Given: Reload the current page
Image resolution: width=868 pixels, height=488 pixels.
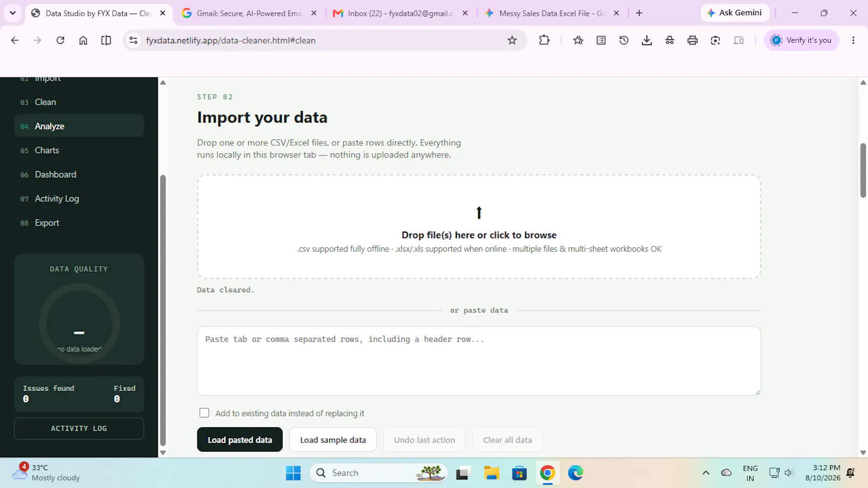Looking at the screenshot, I should point(60,40).
